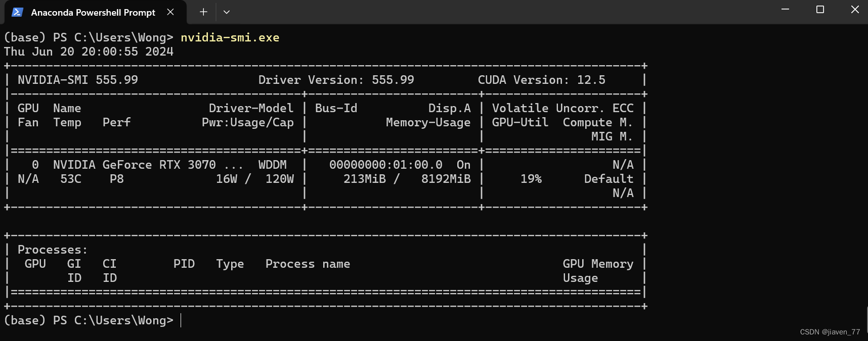Click the Driver-Model column header

[x=251, y=108]
